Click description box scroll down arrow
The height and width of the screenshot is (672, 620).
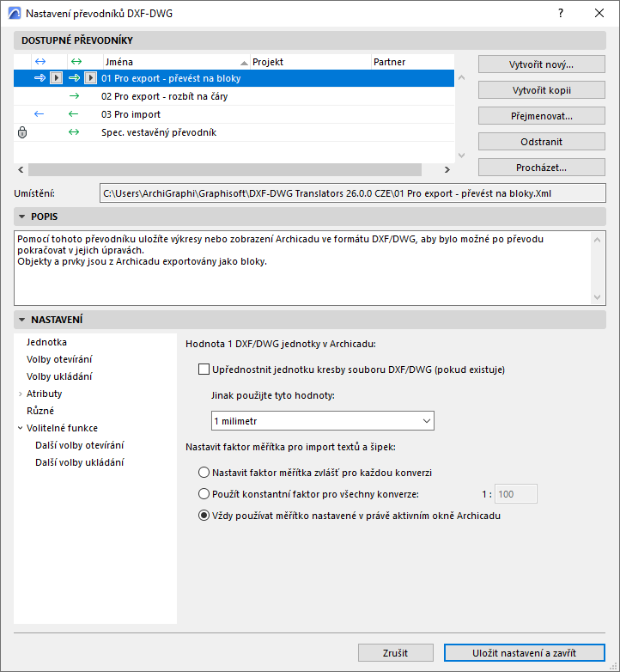(x=598, y=297)
